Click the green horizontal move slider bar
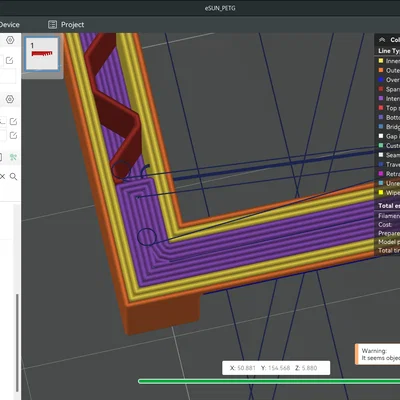The image size is (400, 400). (269, 381)
